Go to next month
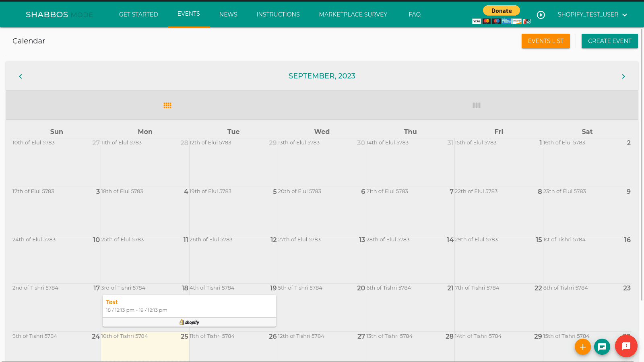This screenshot has width=644, height=362. pyautogui.click(x=623, y=76)
